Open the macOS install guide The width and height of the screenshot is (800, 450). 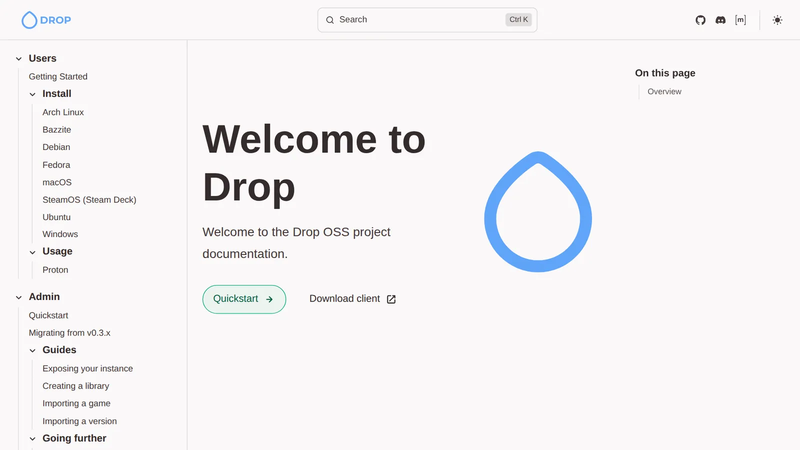[x=57, y=182]
